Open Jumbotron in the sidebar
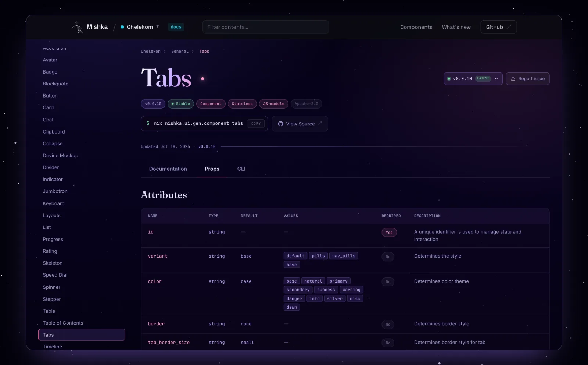This screenshot has height=365, width=588. coord(55,191)
